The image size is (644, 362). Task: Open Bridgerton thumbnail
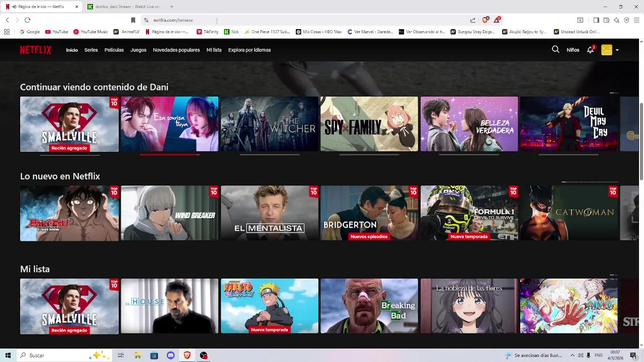coord(369,213)
